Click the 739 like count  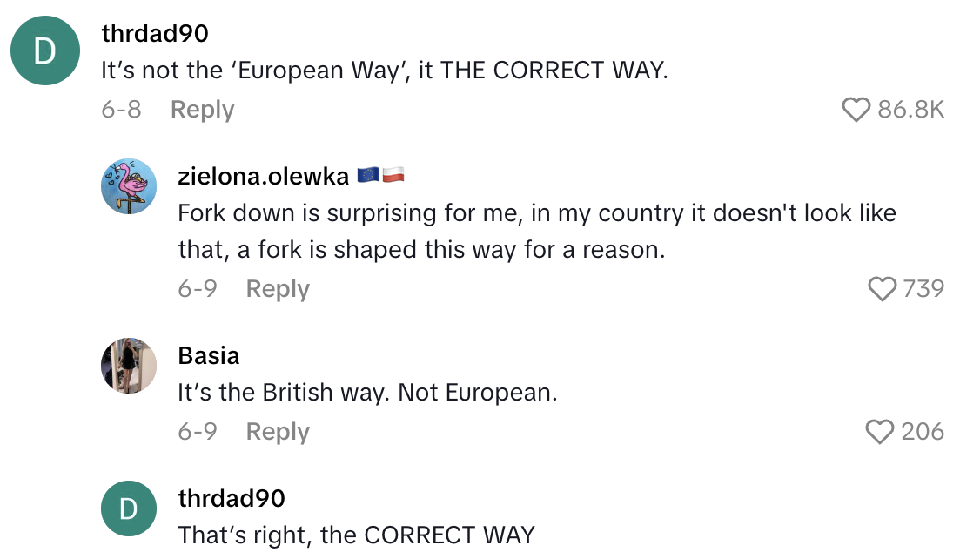925,287
